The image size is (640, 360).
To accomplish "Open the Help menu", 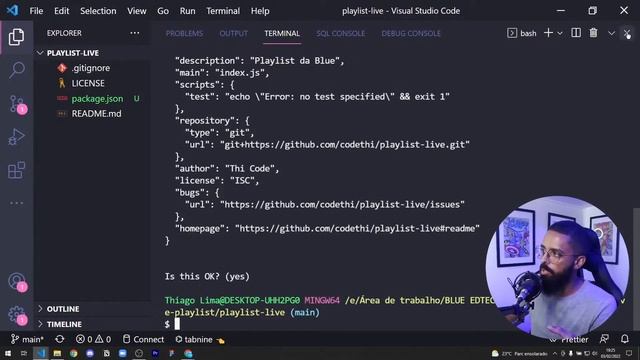I will pos(260,11).
